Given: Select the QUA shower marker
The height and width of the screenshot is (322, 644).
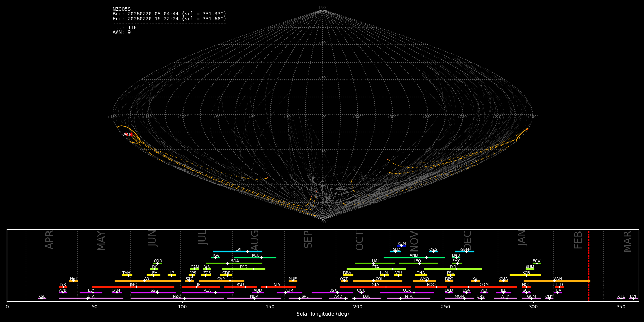Looking at the screenshot, I should click(x=503, y=281).
